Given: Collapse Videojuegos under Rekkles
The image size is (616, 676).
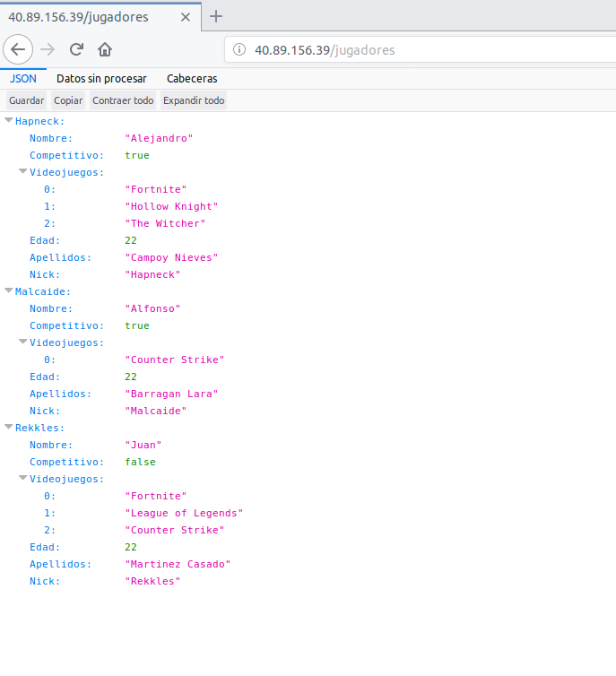Looking at the screenshot, I should pos(23,478).
